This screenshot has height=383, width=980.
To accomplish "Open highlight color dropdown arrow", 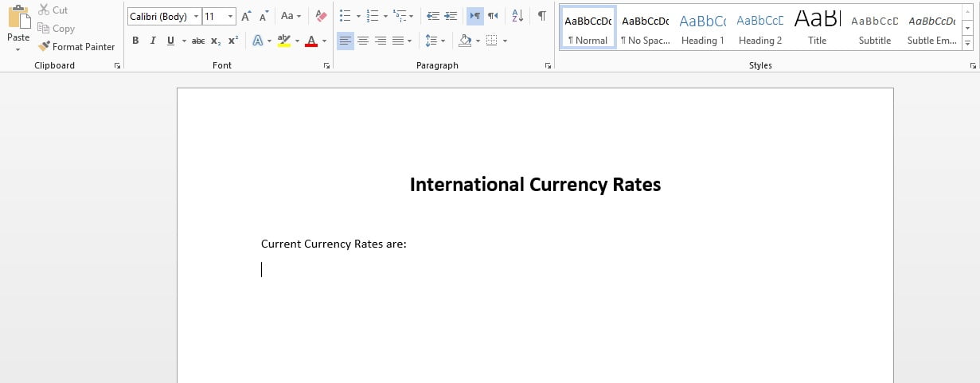I will [x=298, y=41].
